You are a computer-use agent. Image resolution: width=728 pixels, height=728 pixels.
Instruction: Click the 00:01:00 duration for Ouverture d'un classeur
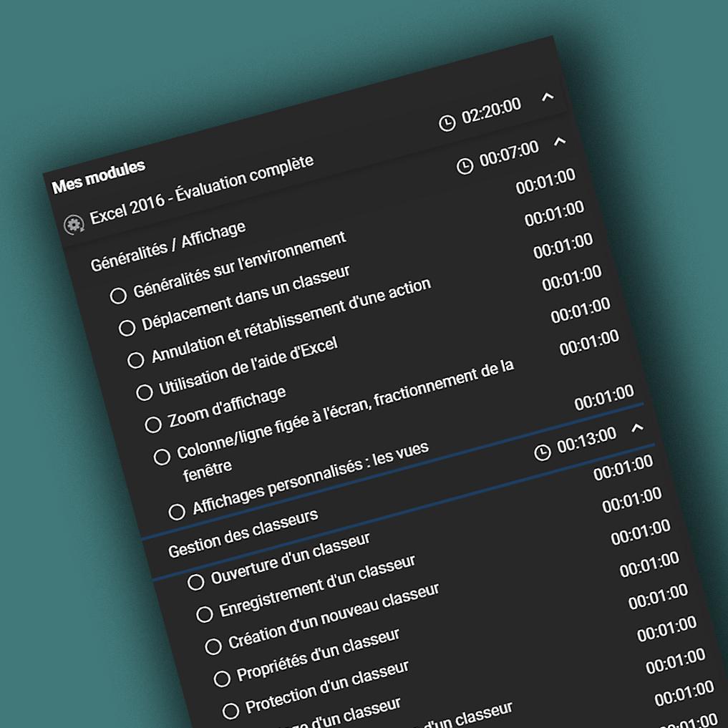623,467
